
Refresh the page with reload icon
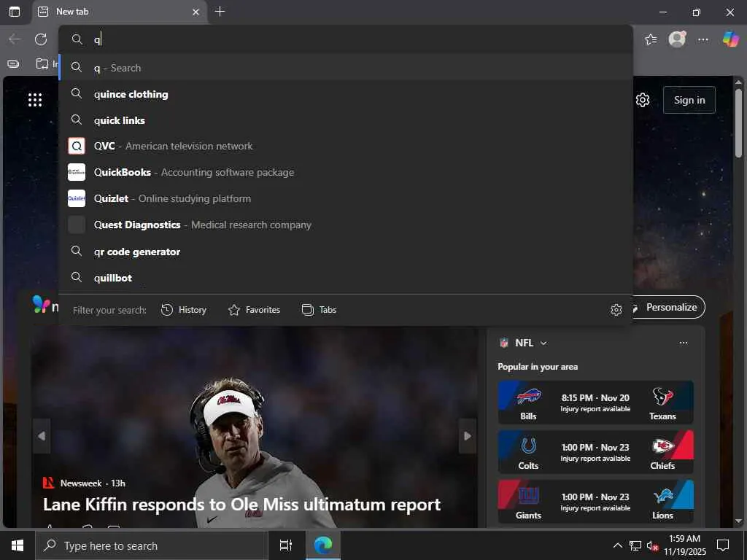point(41,39)
